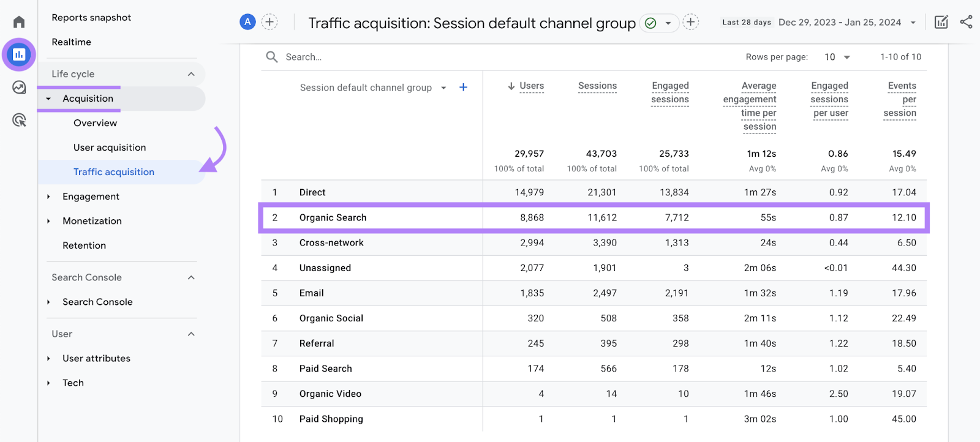980x442 pixels.
Task: Select the Unassigned row
Action: point(594,268)
